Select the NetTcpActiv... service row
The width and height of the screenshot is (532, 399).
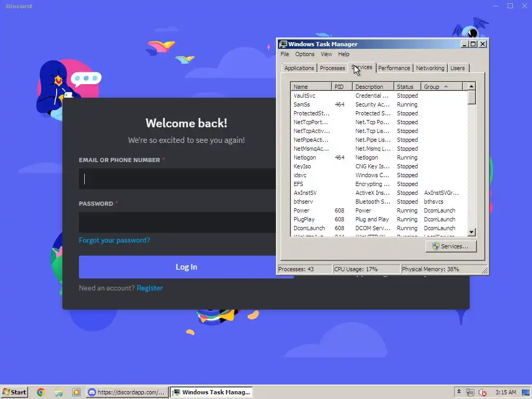[379, 131]
